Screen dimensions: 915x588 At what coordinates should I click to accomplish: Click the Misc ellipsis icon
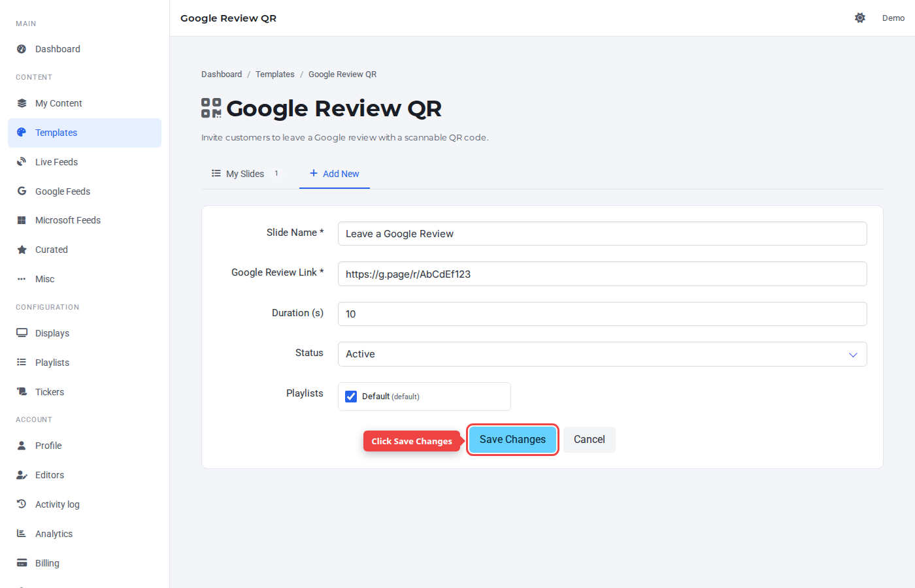(x=22, y=279)
